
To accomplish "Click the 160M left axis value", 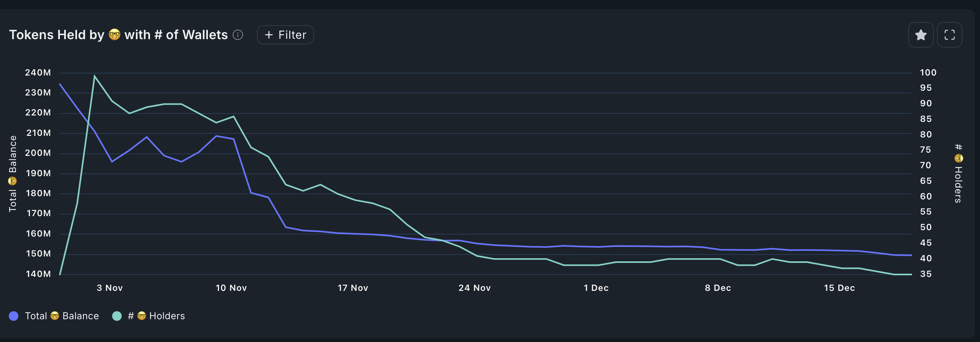I will [x=38, y=234].
